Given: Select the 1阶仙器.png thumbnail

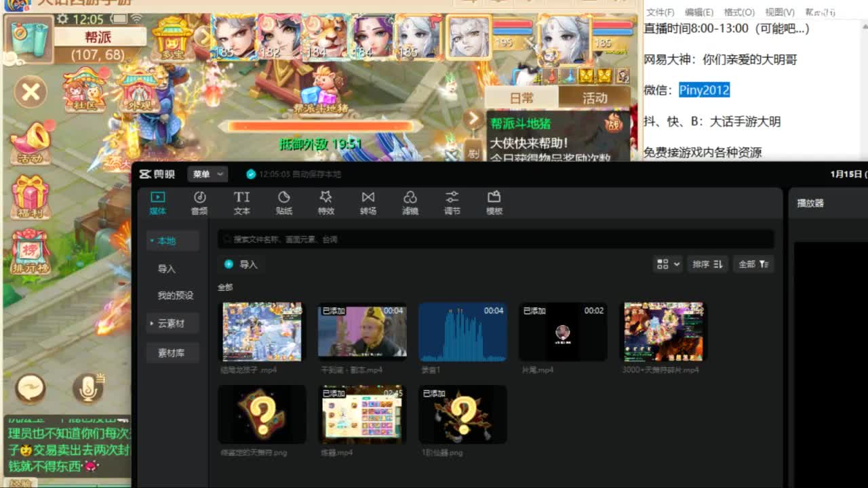Looking at the screenshot, I should click(462, 414).
